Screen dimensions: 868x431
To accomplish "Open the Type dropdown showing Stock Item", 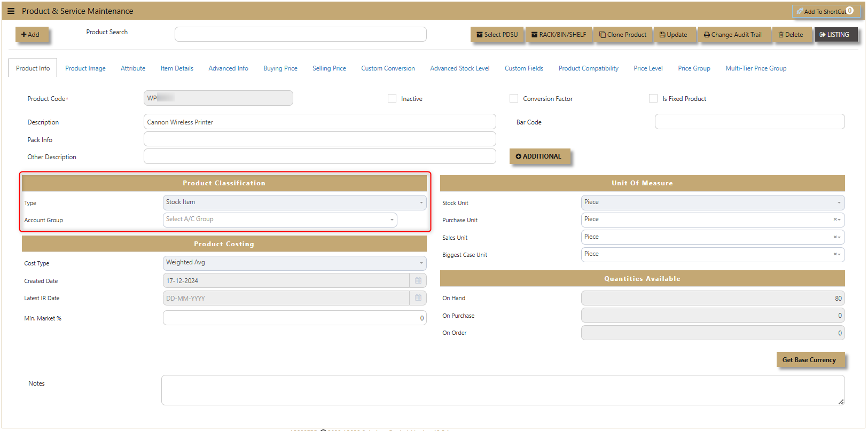I will coord(294,202).
